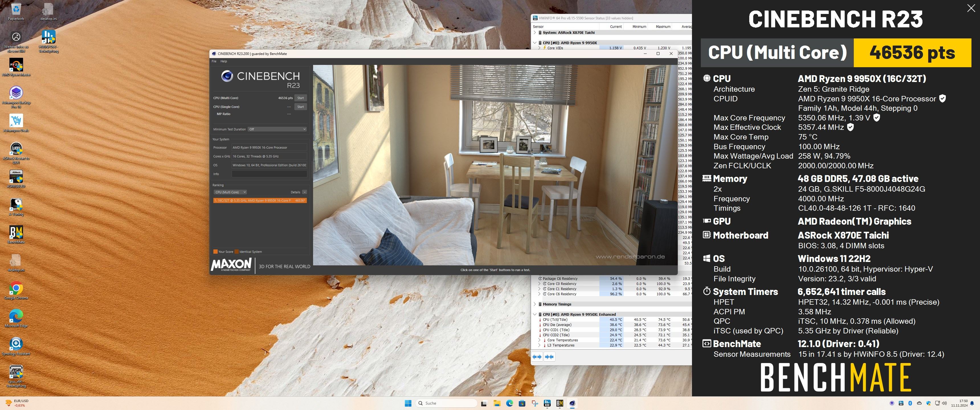Collapse CPU [#0]: AMD Ryzen 9 9950X sensor group

534,43
